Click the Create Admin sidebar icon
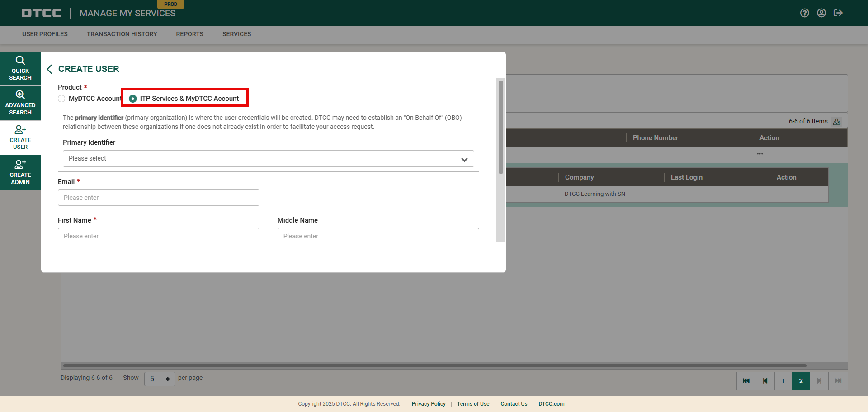This screenshot has width=868, height=412. click(x=20, y=172)
